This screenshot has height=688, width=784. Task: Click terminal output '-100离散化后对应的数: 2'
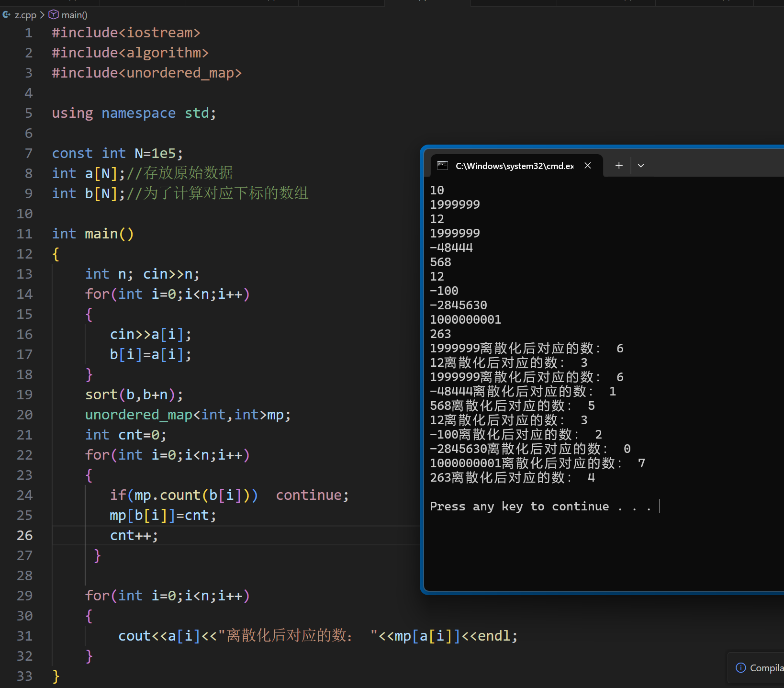(x=516, y=434)
